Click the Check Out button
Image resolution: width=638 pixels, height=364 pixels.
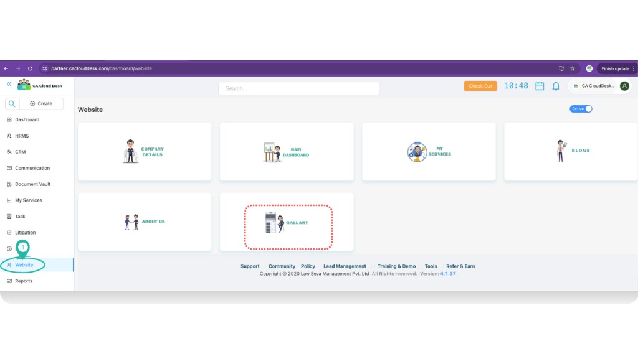[480, 86]
